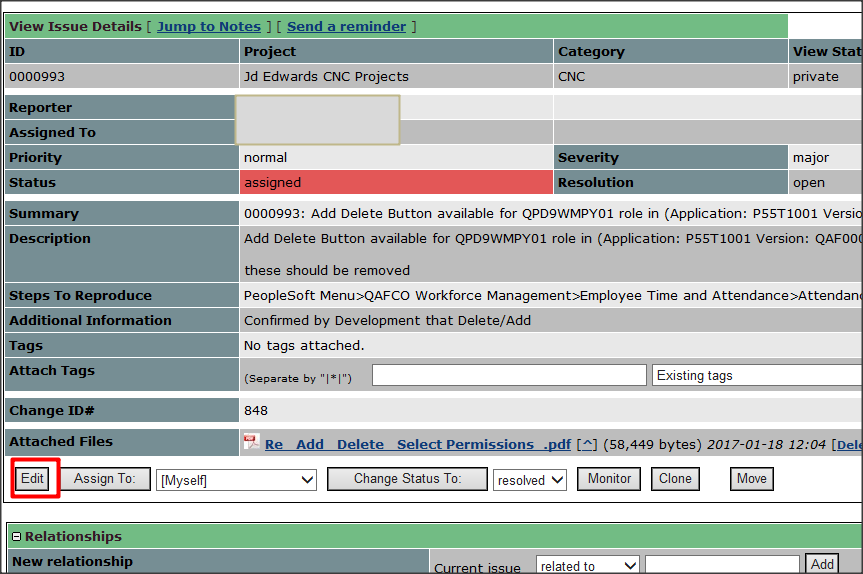Image resolution: width=863 pixels, height=574 pixels.
Task: Click the Monitor button
Action: [x=609, y=479]
